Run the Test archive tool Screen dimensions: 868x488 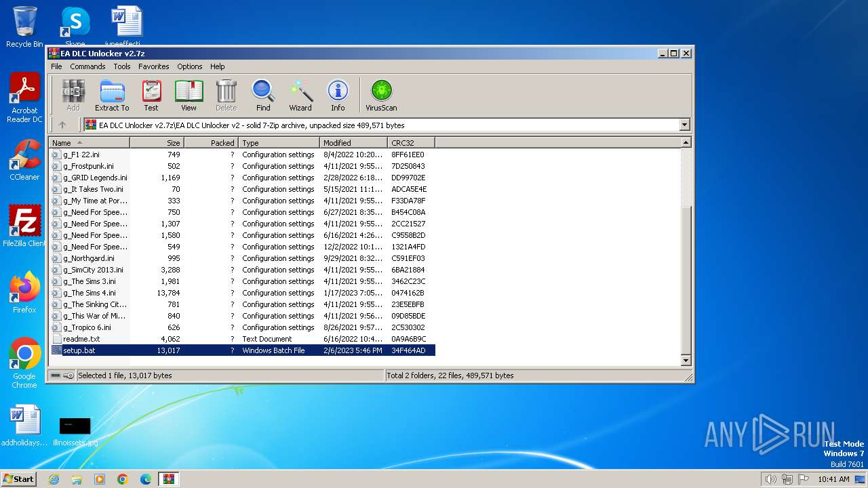click(x=151, y=96)
